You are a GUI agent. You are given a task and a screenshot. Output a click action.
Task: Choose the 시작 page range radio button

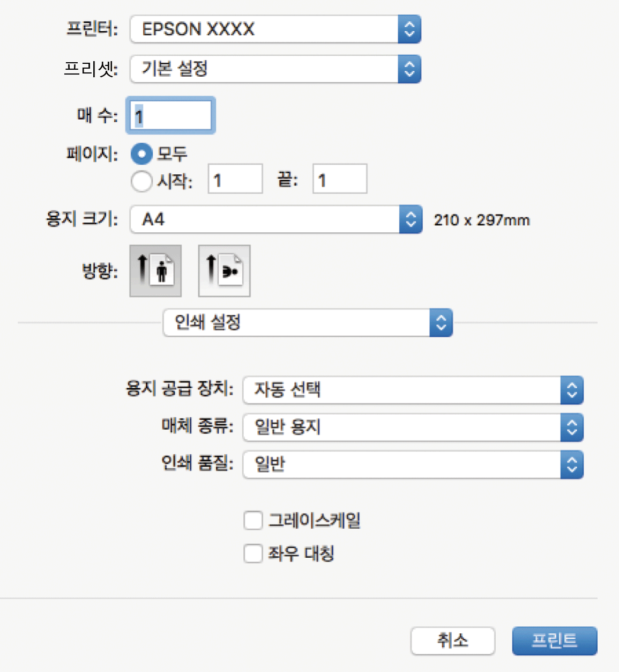[x=141, y=181]
